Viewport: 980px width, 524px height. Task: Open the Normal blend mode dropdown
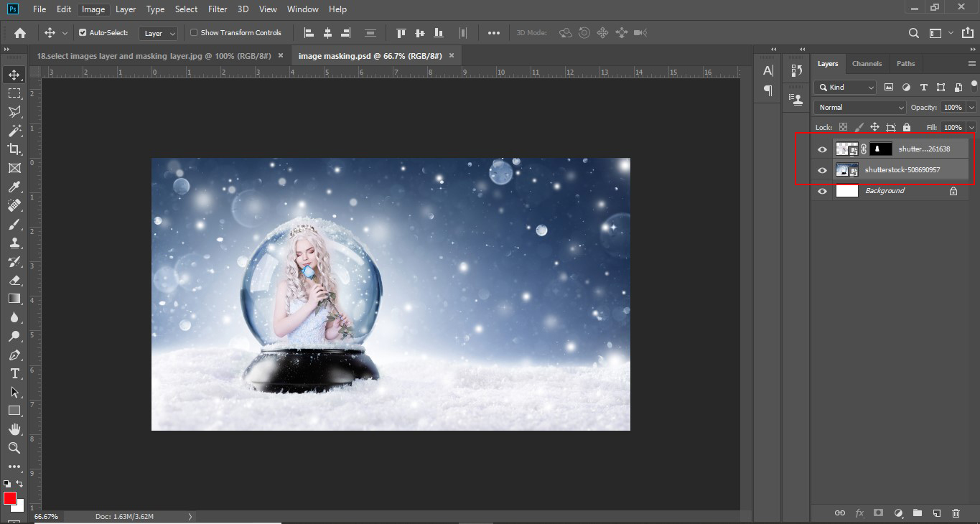860,107
